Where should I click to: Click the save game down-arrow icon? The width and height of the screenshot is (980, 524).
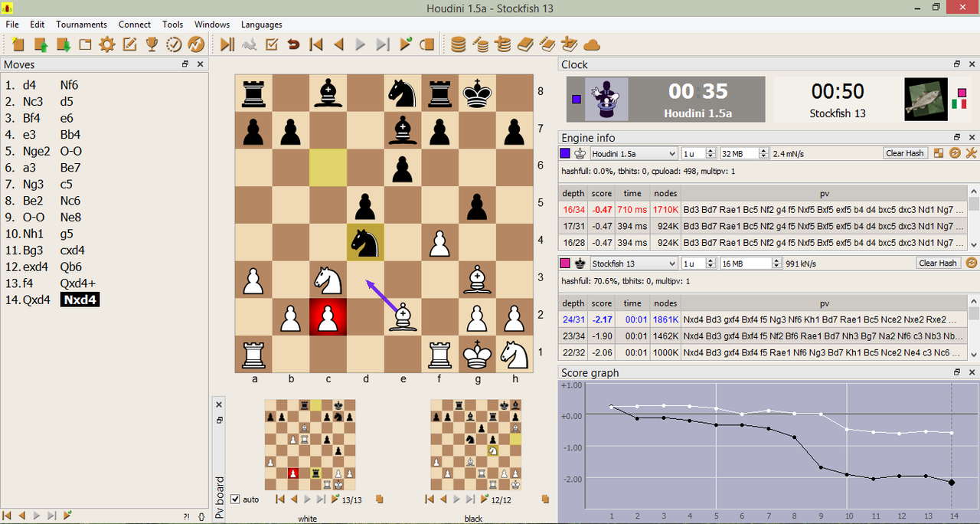click(x=63, y=44)
